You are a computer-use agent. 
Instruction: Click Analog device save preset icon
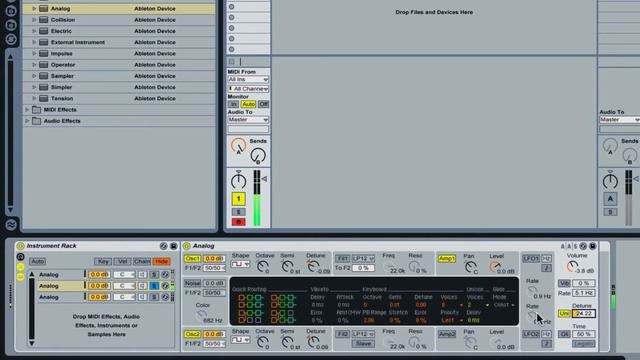pos(593,246)
